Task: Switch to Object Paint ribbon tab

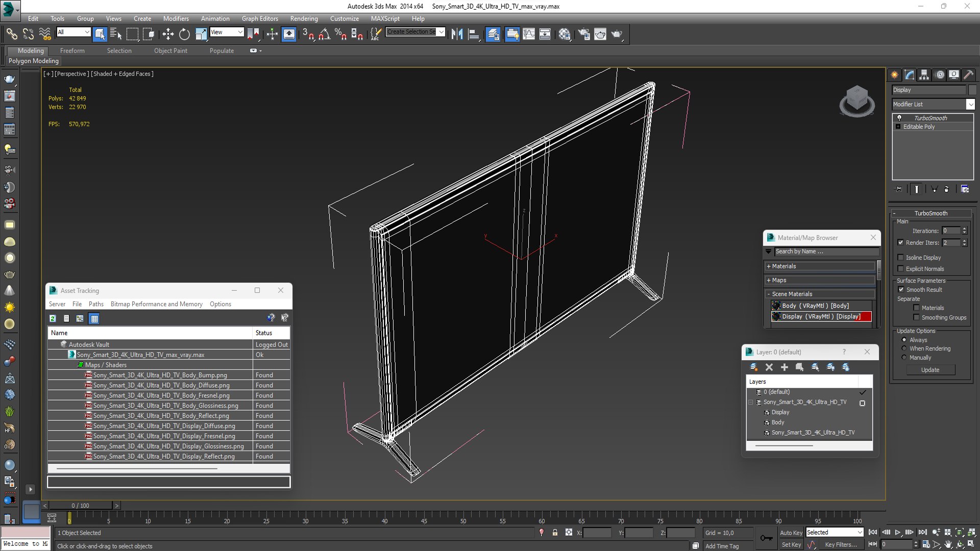Action: [x=170, y=51]
